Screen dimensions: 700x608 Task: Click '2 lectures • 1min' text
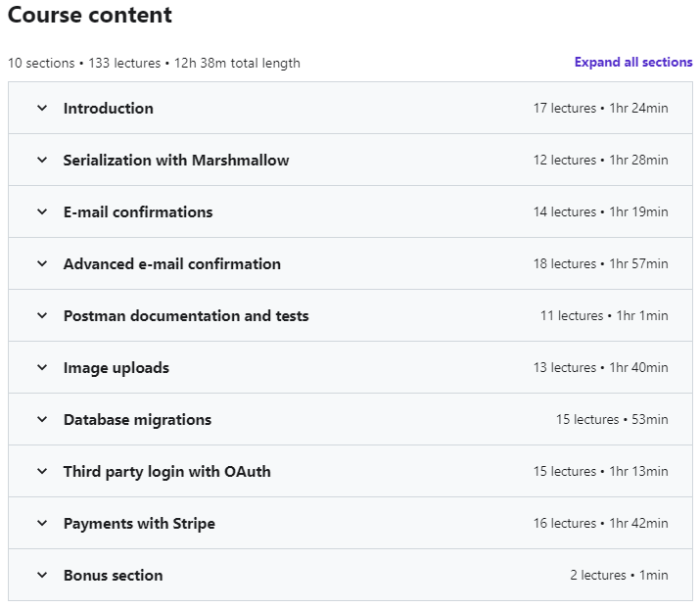619,575
